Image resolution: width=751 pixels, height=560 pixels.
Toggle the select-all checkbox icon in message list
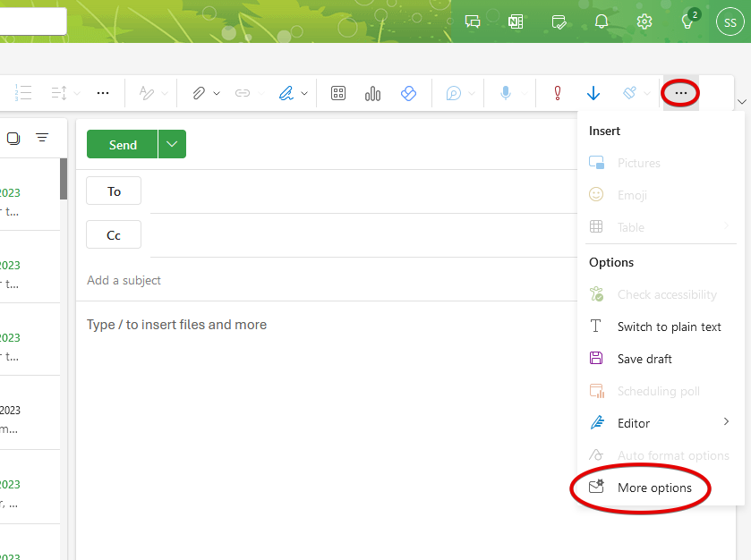pos(13,138)
